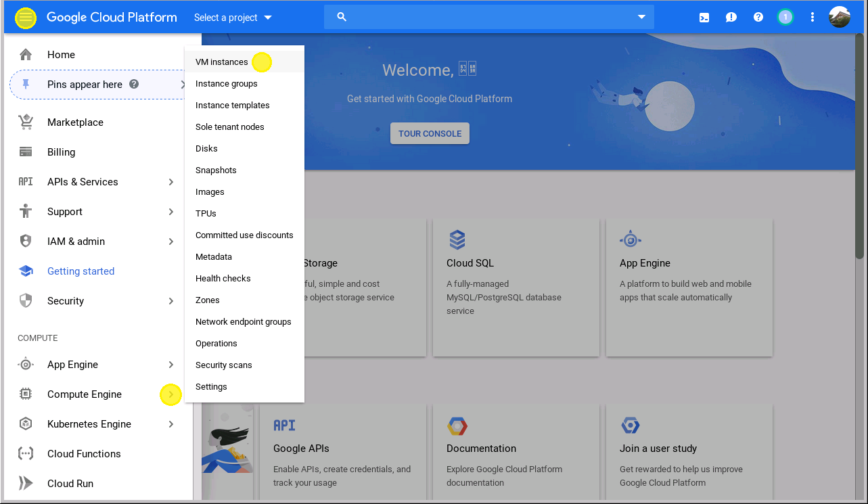Click the Getting started graduation cap icon
Viewport: 868px width, 504px height.
coord(26,271)
